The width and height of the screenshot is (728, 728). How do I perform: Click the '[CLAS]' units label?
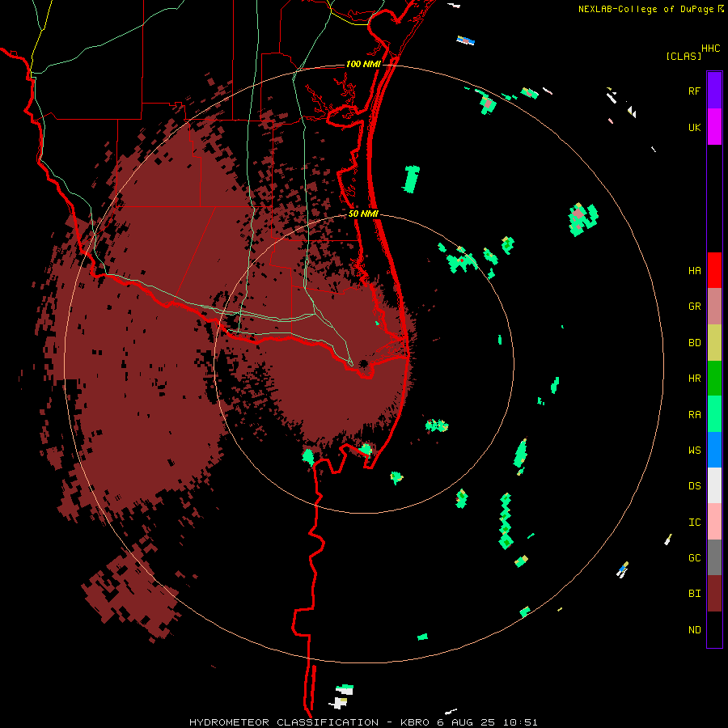684,56
